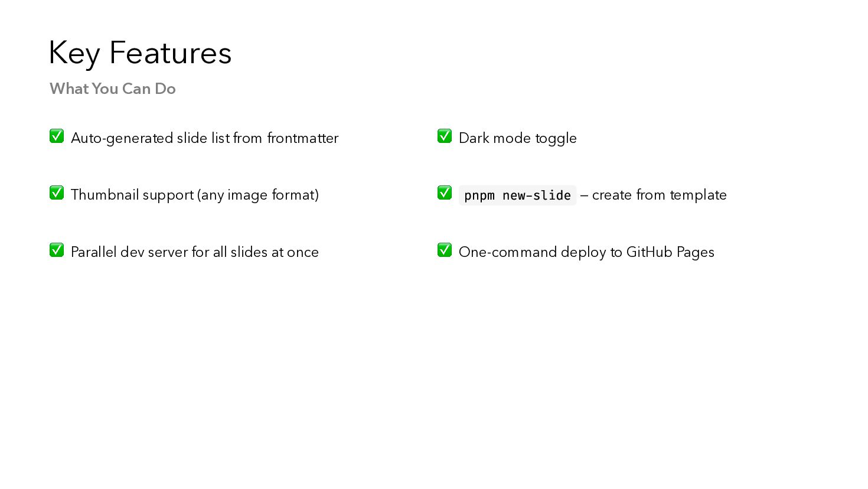Image resolution: width=868 pixels, height=489 pixels.
Task: Click the Dark mode toggle text
Action: 518,138
